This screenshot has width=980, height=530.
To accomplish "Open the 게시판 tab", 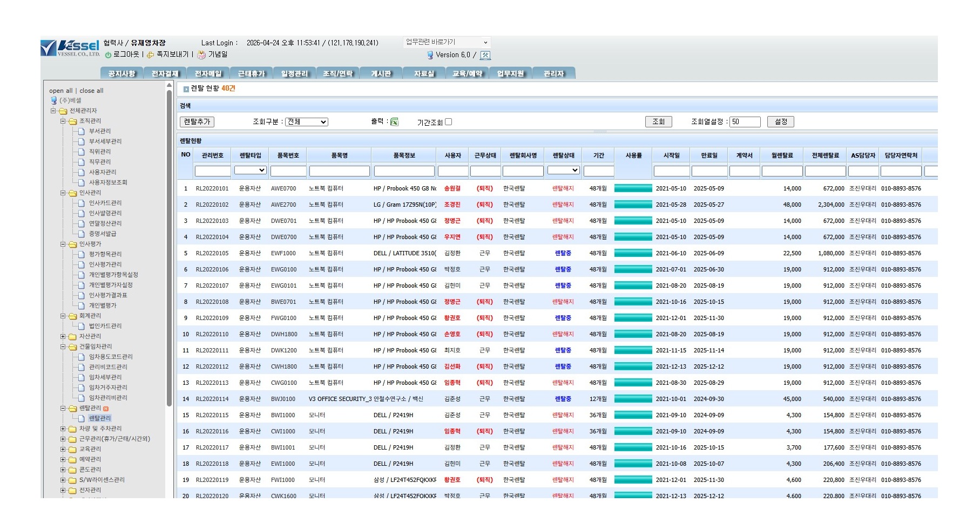I will point(381,73).
